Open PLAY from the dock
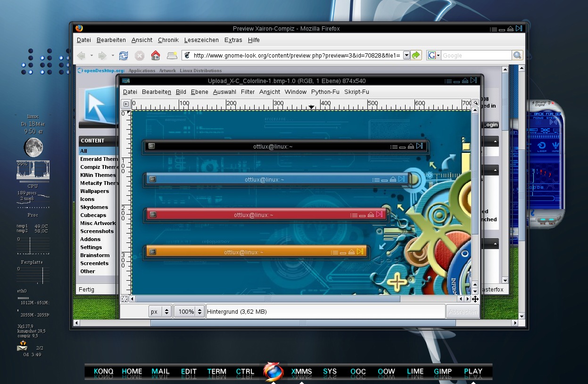The width and height of the screenshot is (588, 384). click(x=473, y=371)
